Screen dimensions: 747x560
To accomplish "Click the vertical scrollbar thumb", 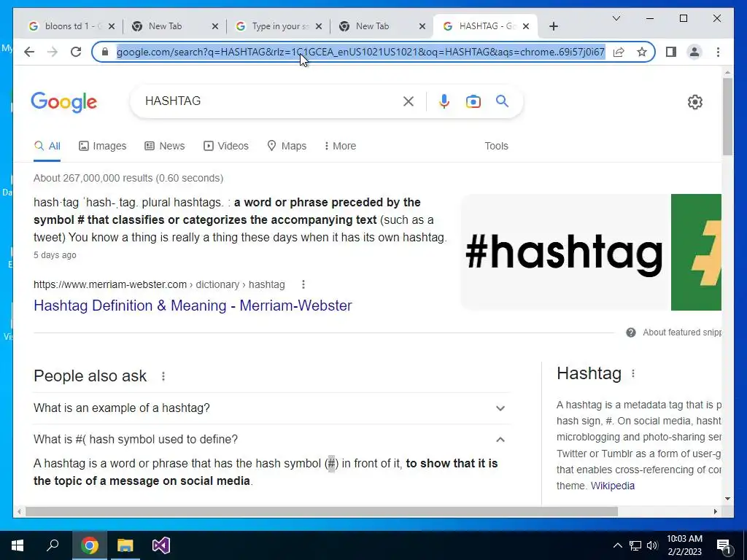I will [x=727, y=116].
